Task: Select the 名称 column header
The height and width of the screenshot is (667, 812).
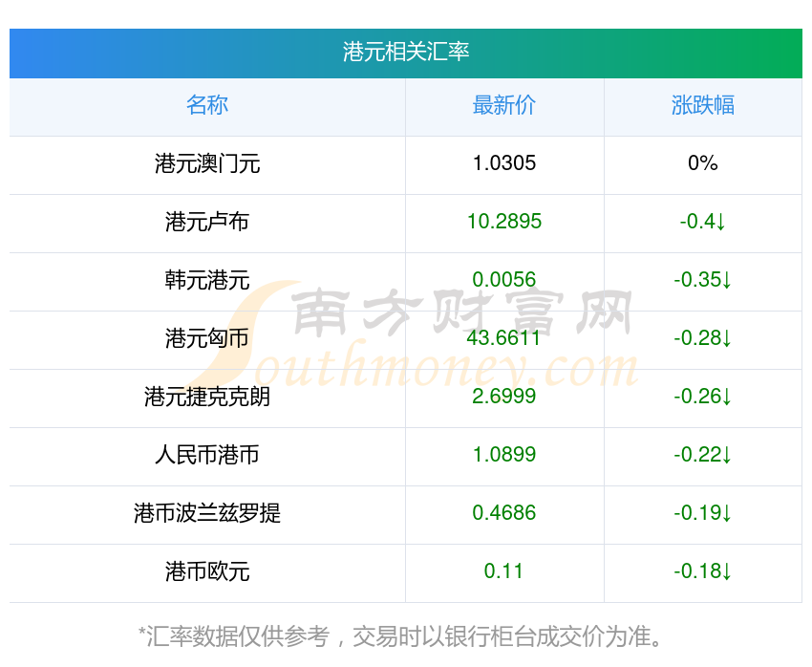Action: click(x=207, y=105)
